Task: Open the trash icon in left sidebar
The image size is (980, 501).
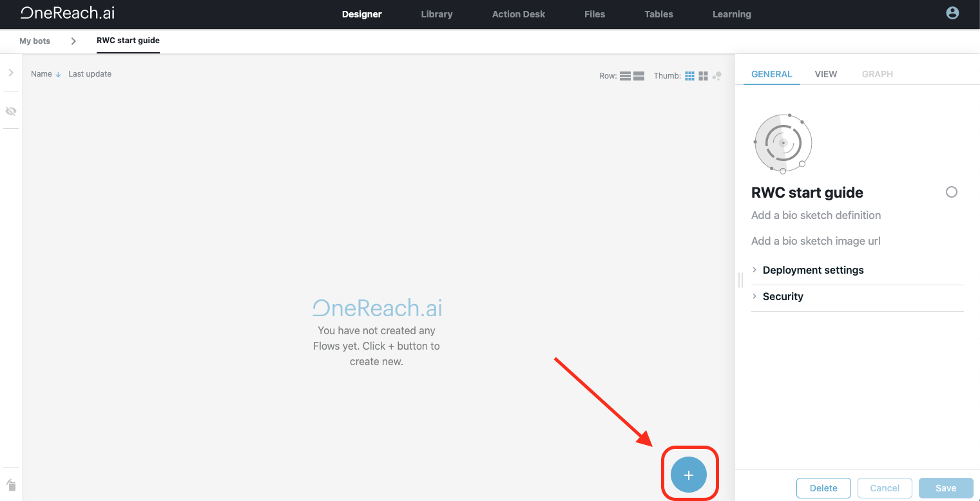Action: click(x=11, y=486)
